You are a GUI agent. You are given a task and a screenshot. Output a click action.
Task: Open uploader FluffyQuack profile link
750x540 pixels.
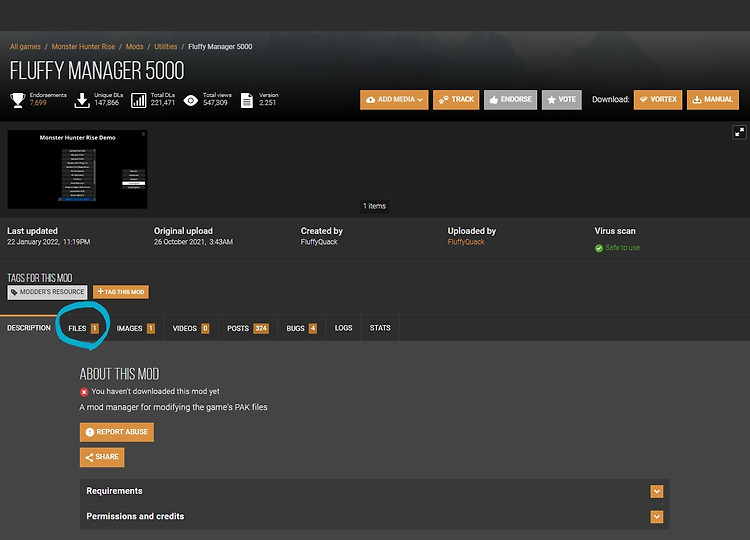point(466,242)
